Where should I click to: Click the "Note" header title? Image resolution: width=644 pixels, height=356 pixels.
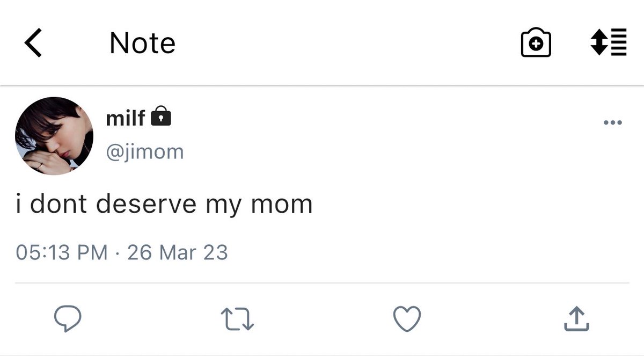pos(142,43)
